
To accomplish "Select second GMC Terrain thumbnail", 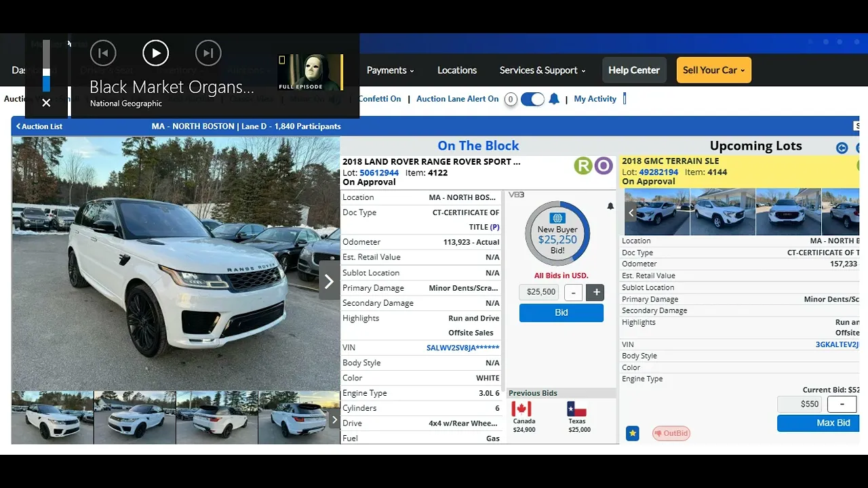I will [722, 212].
